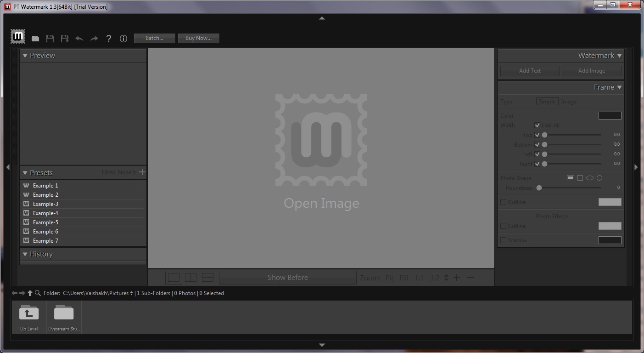The height and width of the screenshot is (353, 644).
Task: Open the frame Color swatch
Action: [610, 115]
